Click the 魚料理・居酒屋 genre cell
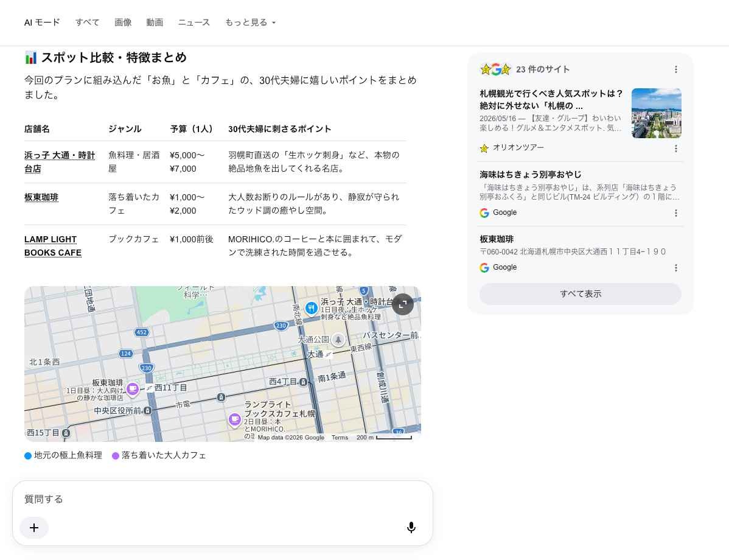The image size is (729, 560). [x=134, y=162]
